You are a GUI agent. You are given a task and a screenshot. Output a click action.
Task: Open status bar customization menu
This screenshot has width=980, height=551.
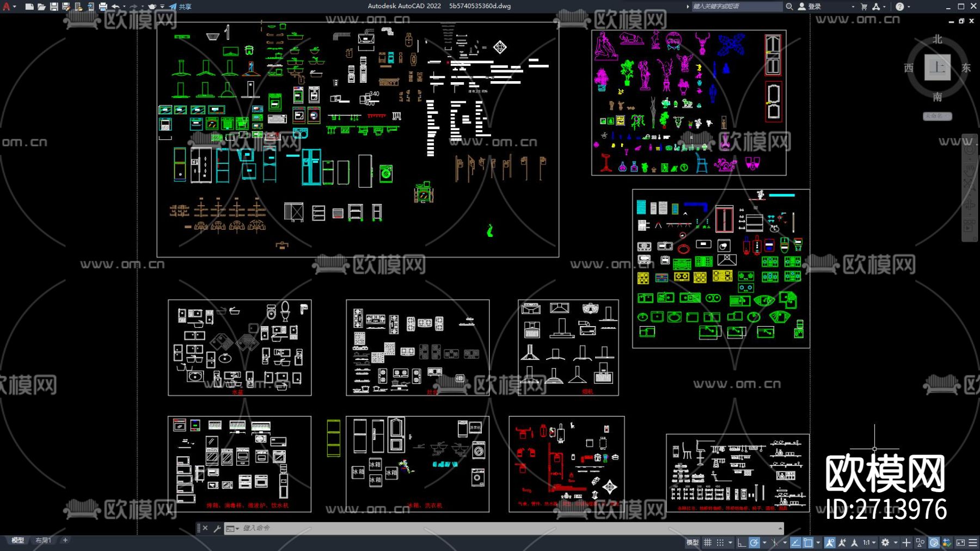click(973, 542)
